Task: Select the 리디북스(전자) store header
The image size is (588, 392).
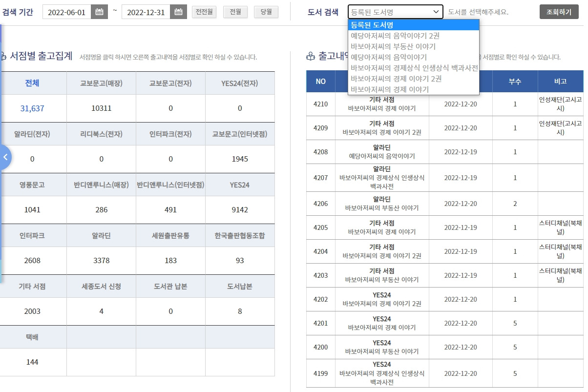Action: click(101, 134)
